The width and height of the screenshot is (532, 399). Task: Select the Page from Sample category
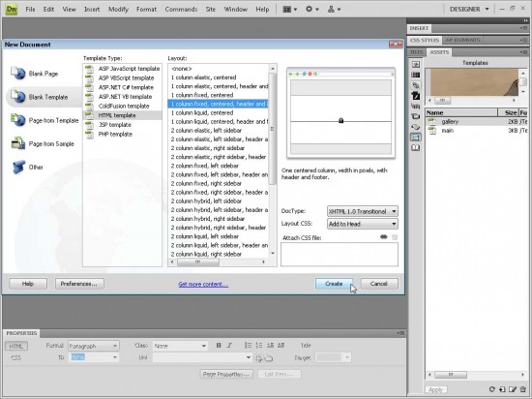(43, 144)
